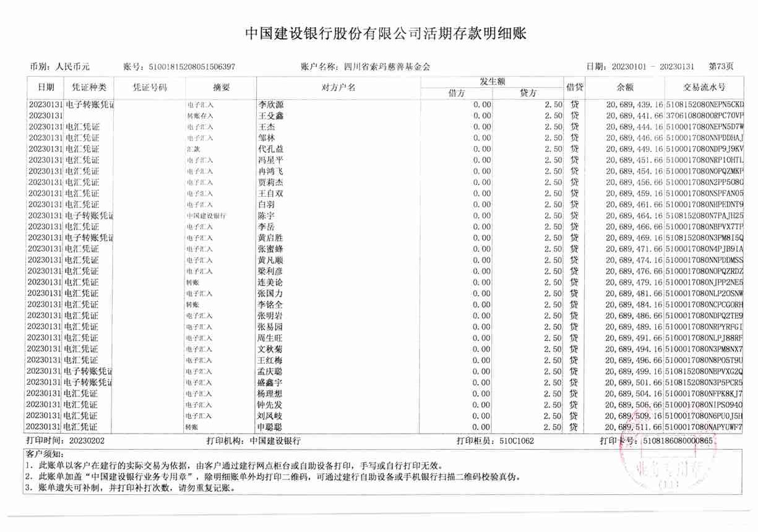This screenshot has height=532, width=758.
Task: Select counterparty name 陈宇
Action: coord(266,216)
